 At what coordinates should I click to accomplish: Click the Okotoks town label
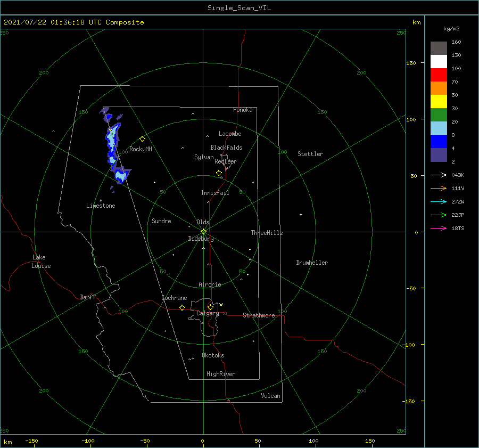(x=213, y=355)
